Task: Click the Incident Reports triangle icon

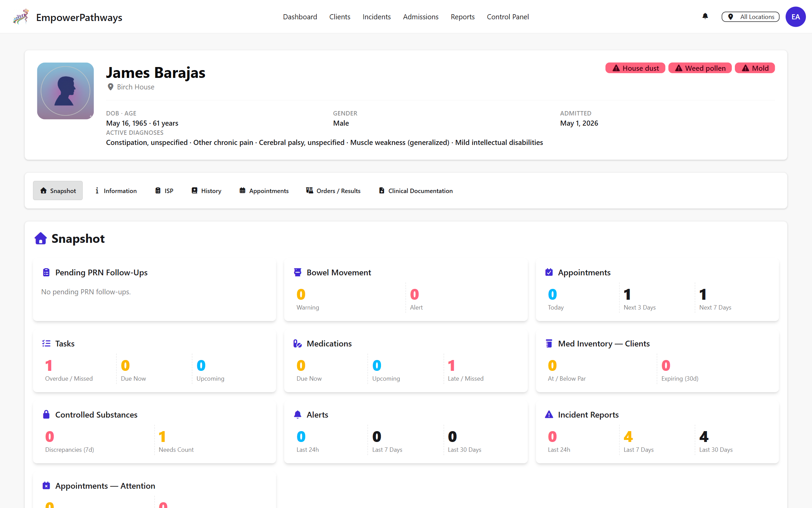Action: point(549,415)
